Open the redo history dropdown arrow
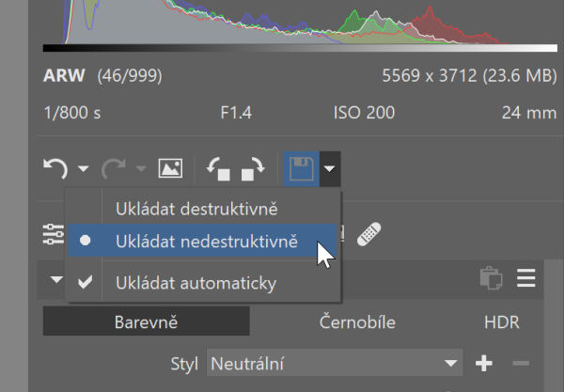564x392 pixels. click(x=141, y=168)
